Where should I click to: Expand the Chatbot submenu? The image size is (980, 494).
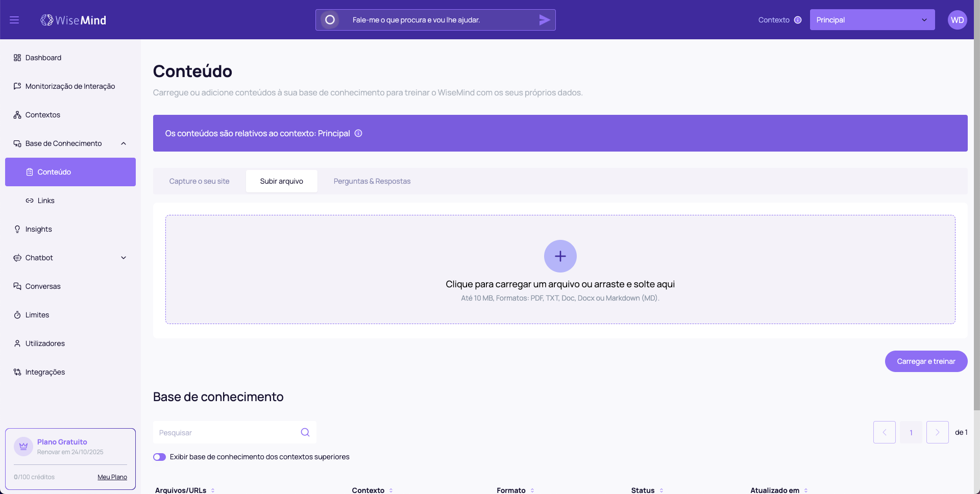124,258
